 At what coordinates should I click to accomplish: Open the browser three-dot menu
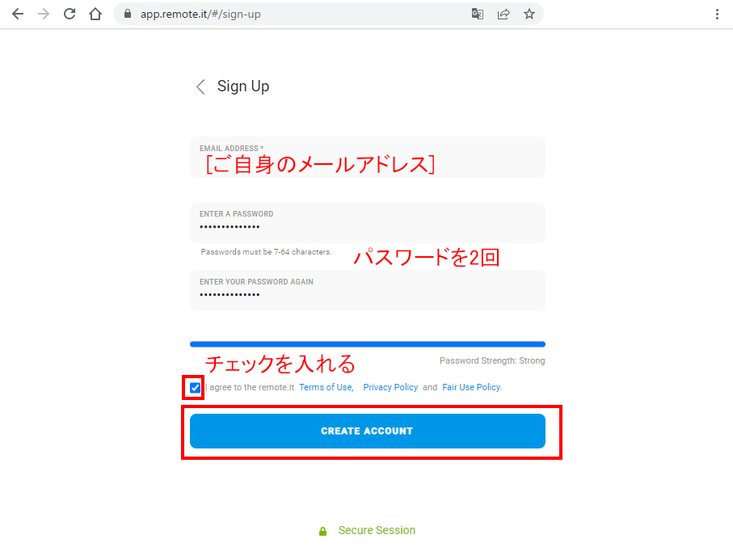pos(717,14)
